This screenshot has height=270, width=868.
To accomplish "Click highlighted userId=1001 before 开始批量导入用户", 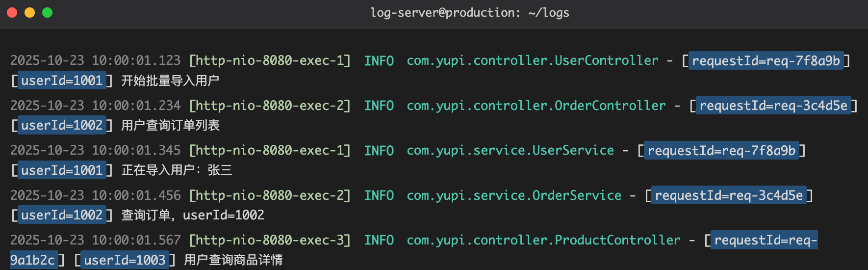I will pyautogui.click(x=62, y=81).
